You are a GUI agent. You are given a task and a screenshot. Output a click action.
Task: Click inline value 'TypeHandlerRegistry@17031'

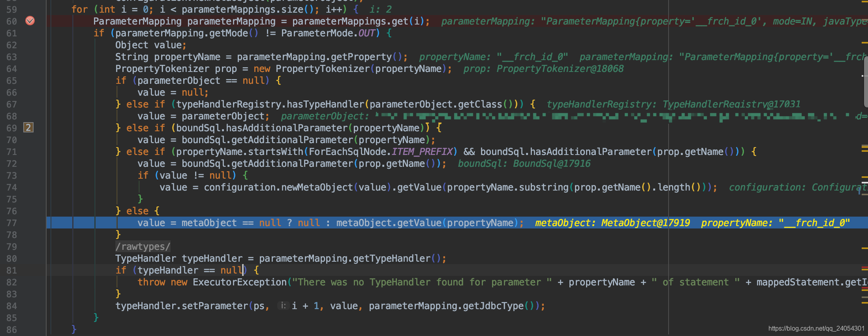(x=731, y=104)
